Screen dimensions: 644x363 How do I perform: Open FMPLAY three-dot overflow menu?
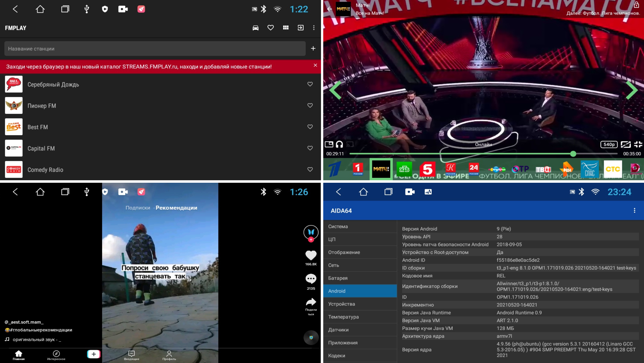[314, 28]
